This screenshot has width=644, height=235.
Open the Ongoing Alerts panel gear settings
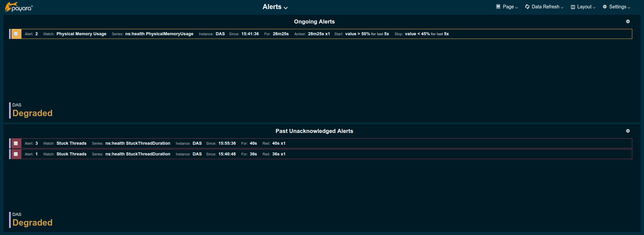628,21
